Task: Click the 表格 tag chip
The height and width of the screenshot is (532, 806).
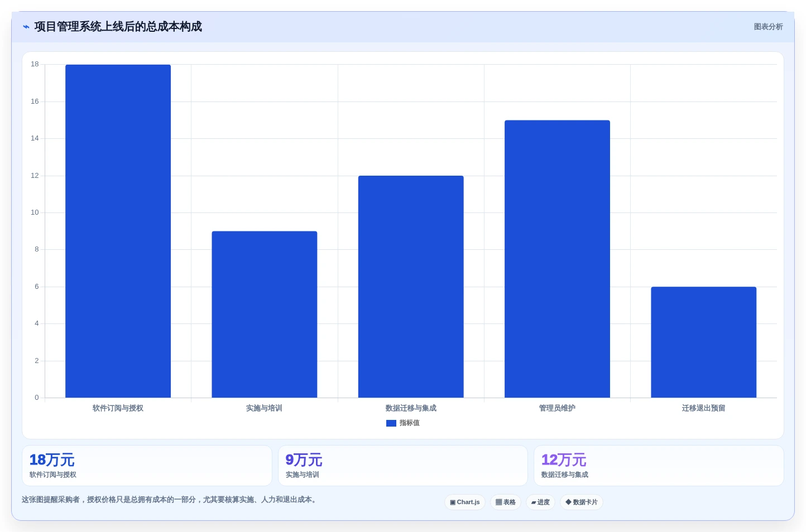Action: coord(506,502)
